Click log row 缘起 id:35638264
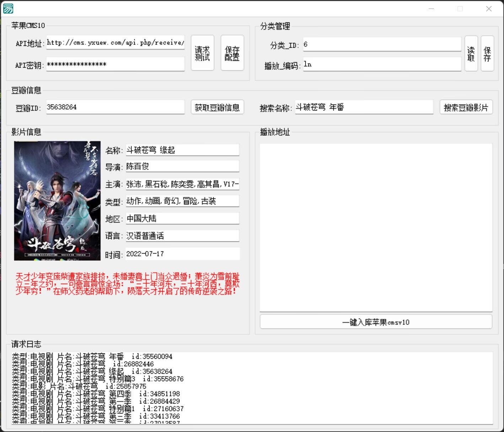Screen dimensions: 504x432 tap(92, 371)
